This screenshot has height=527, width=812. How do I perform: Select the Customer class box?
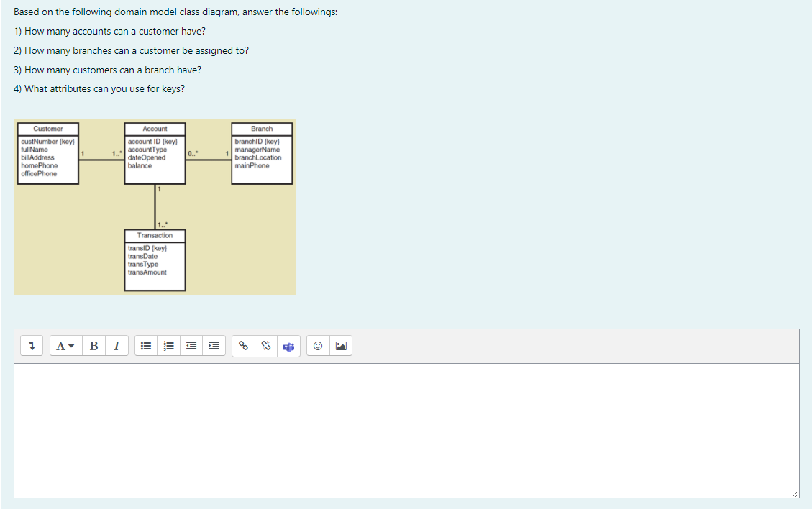(x=47, y=155)
